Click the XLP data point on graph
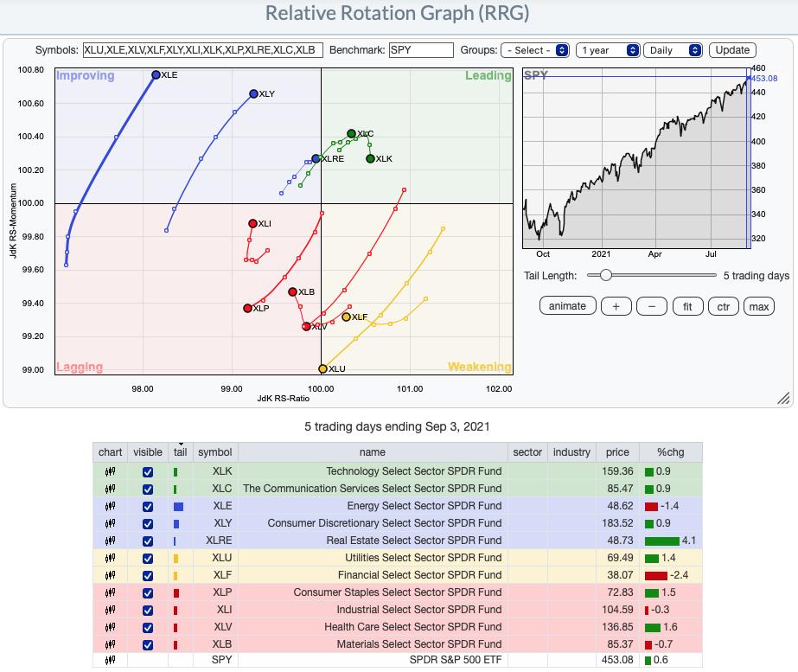Screen dimensions: 798x672 248,308
